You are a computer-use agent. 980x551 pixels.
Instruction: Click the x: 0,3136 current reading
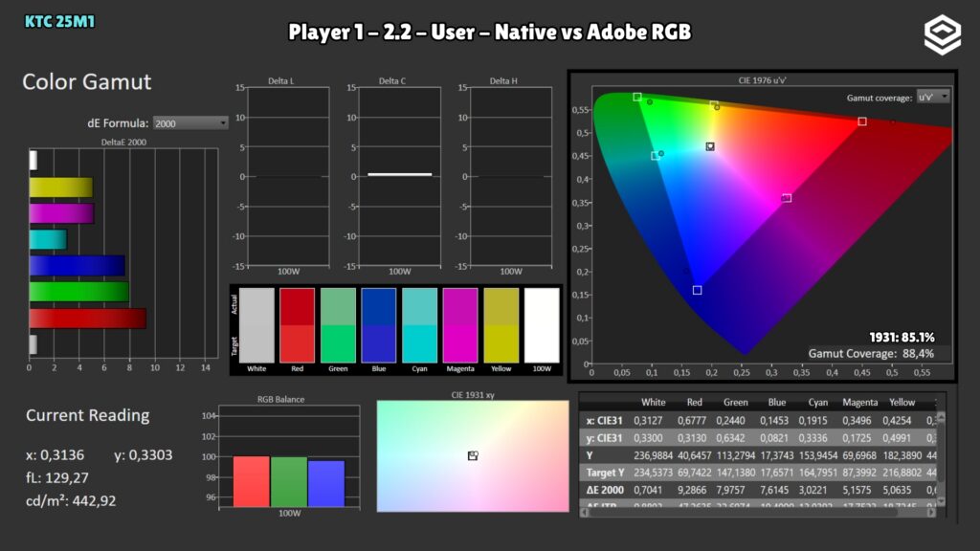point(55,454)
